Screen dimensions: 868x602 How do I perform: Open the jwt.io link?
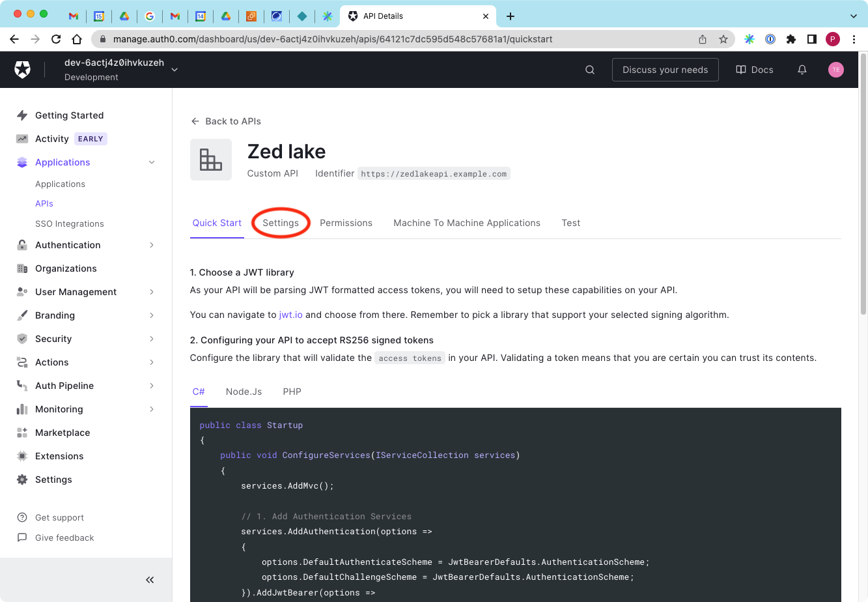click(x=291, y=315)
